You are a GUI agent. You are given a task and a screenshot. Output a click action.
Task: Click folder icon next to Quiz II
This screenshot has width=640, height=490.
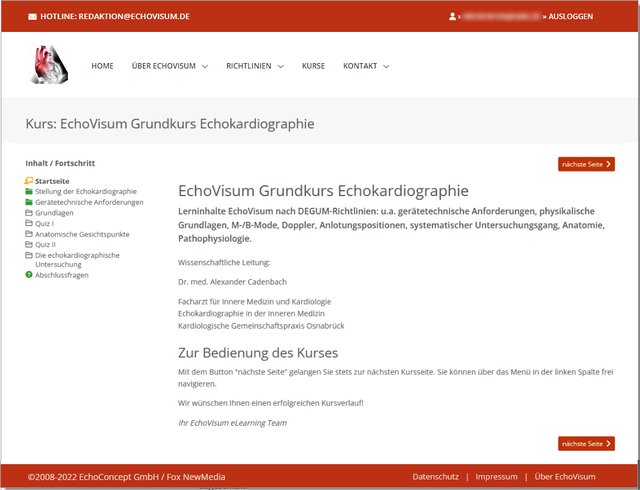pos(29,244)
